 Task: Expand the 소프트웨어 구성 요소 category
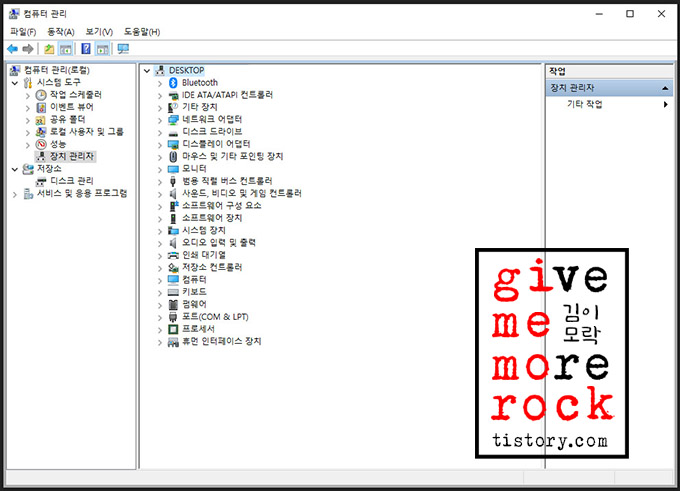(160, 206)
